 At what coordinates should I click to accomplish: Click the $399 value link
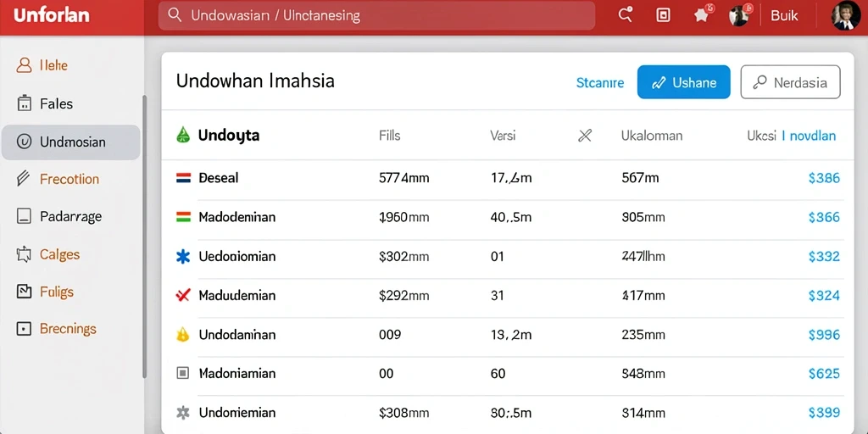coord(824,413)
